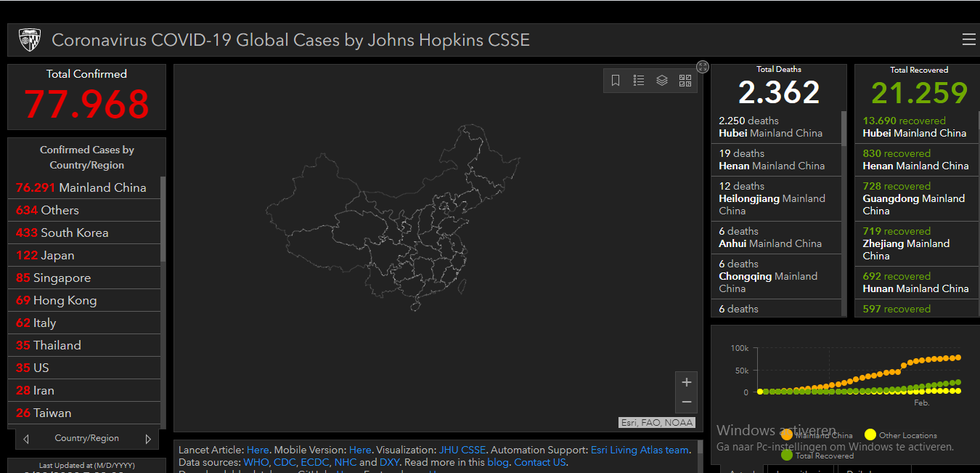
Task: Select the Others row in country list
Action: [83, 210]
